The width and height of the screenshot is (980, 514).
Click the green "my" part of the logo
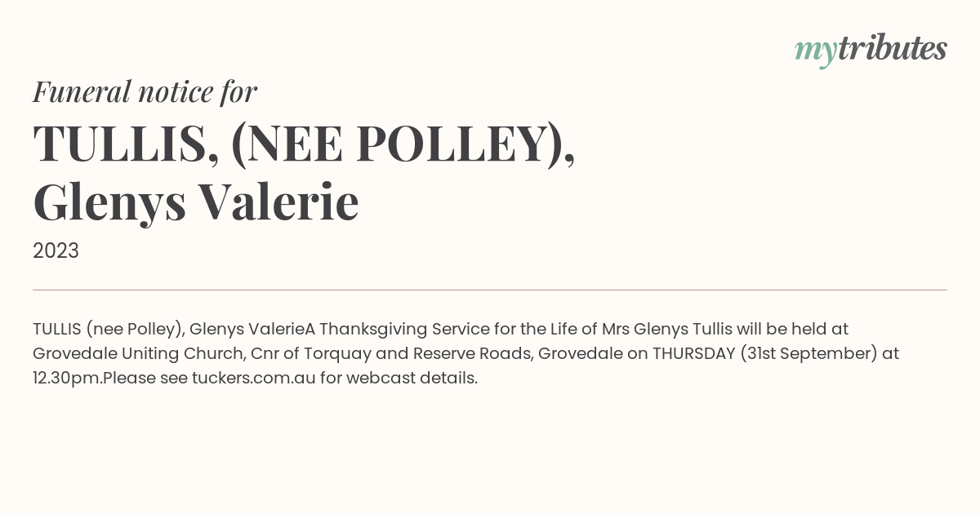click(816, 53)
